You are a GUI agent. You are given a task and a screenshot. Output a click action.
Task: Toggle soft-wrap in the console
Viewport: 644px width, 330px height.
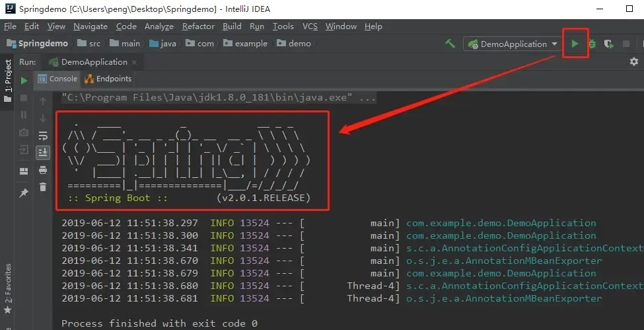(43, 136)
